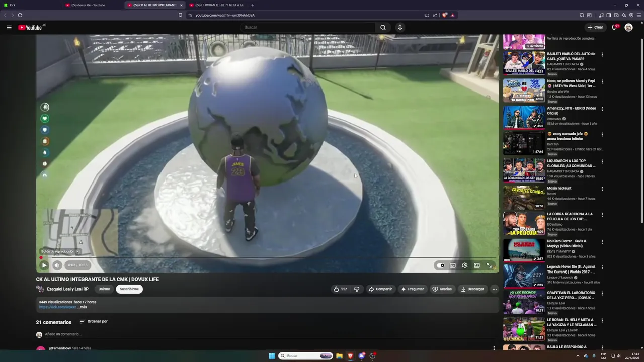The height and width of the screenshot is (362, 644).
Task: Open File Explorer from taskbar
Action: [x=340, y=356]
